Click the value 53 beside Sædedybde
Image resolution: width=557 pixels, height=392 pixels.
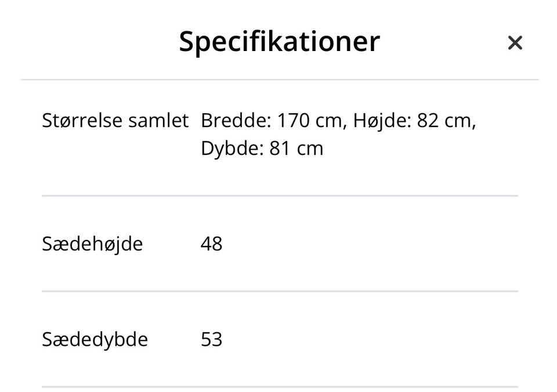[x=212, y=339]
